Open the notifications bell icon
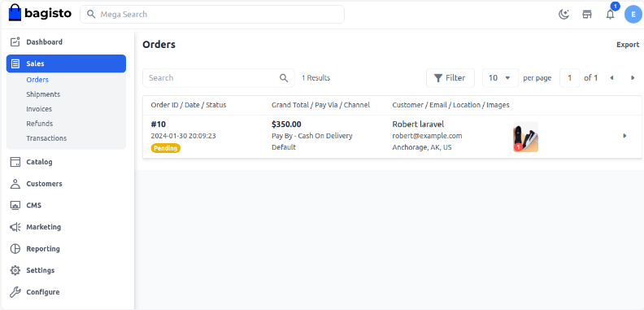 coord(611,15)
